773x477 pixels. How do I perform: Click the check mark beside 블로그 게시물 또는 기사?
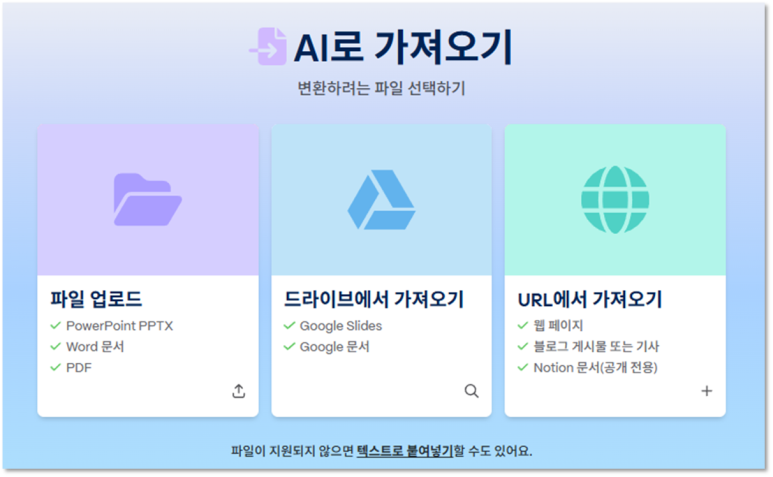[523, 346]
